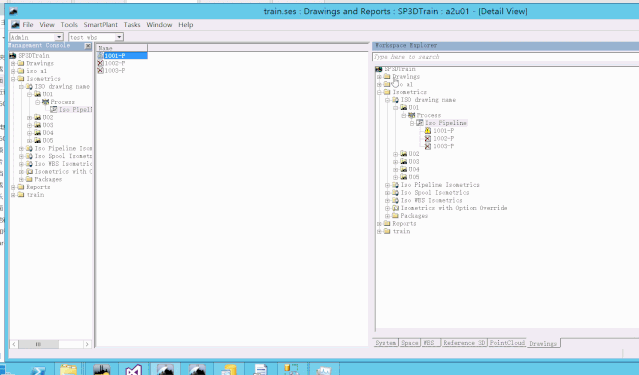639x375 pixels.
Task: Click the ISO drawing name icon in Workspace Explorer
Action: pos(395,100)
